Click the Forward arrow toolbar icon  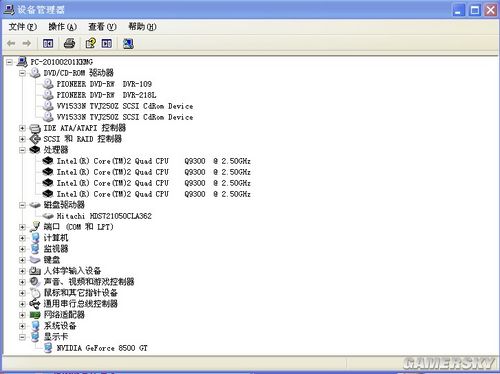tap(27, 43)
